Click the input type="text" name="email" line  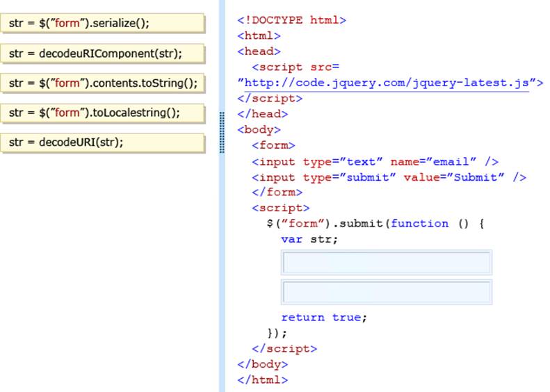[x=375, y=162]
